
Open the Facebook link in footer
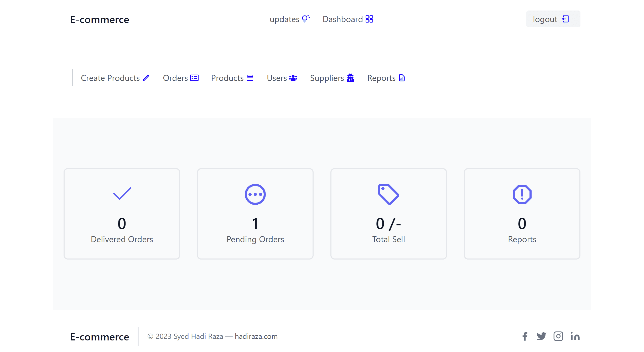pyautogui.click(x=525, y=336)
